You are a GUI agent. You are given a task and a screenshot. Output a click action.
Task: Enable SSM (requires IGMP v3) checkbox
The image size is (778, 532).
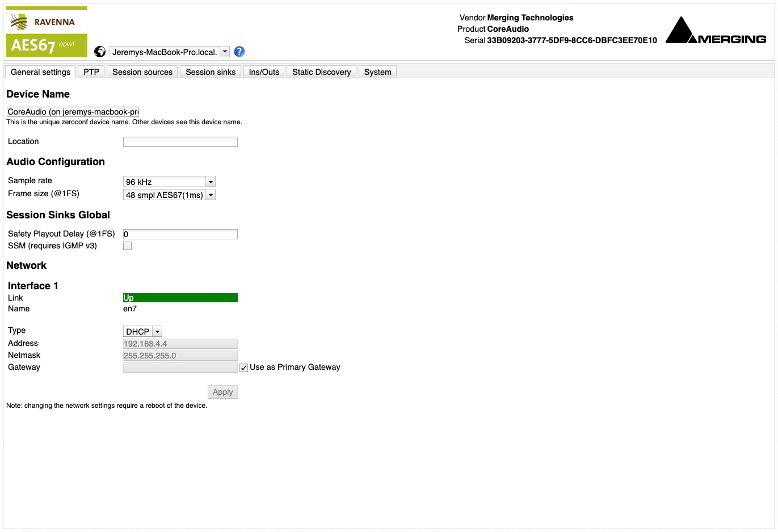128,246
